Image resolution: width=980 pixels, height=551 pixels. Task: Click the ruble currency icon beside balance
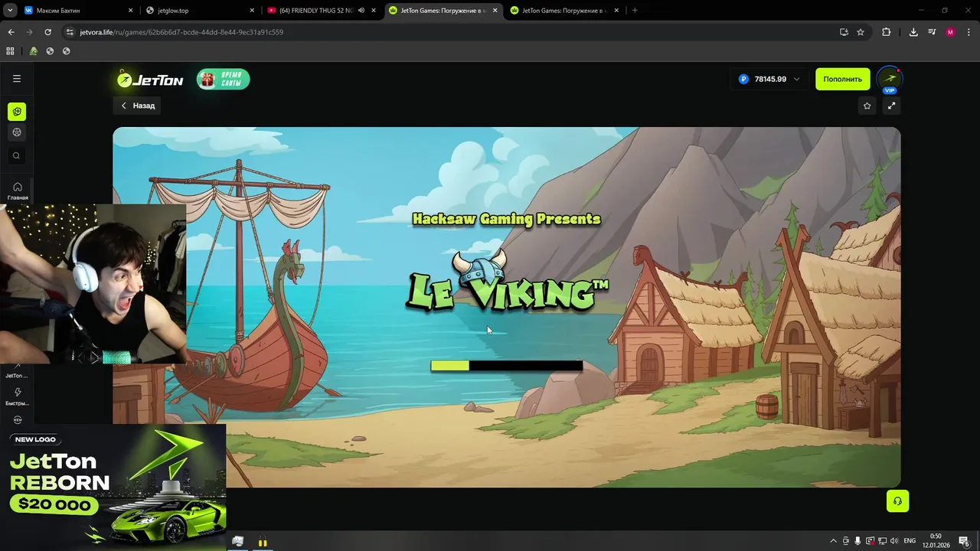(743, 79)
